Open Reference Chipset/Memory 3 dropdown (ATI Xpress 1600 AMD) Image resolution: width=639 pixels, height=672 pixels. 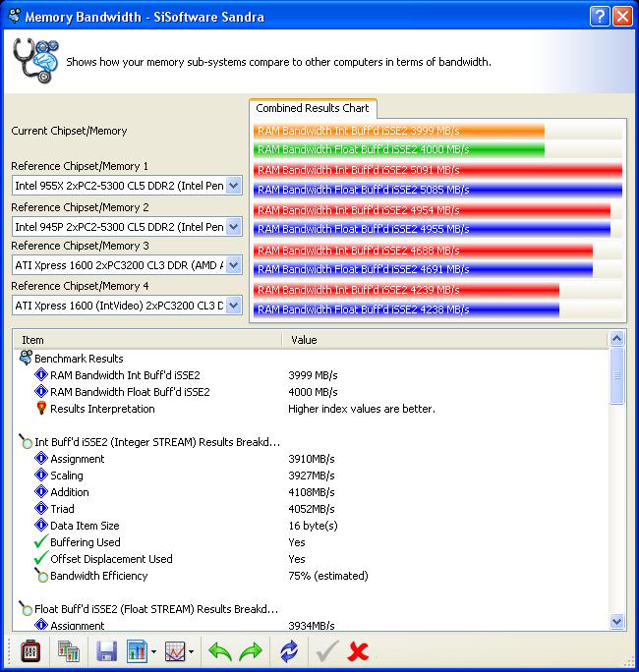(x=234, y=265)
